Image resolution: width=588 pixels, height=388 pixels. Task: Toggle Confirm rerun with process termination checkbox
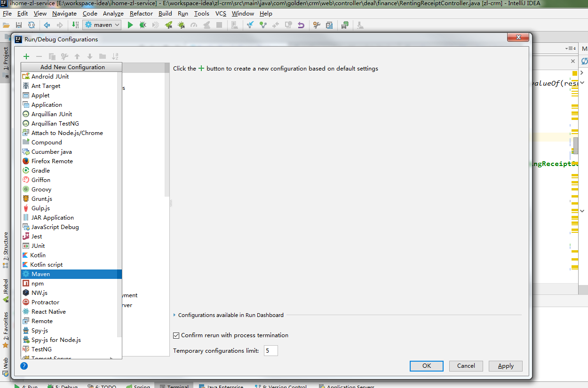pos(176,335)
